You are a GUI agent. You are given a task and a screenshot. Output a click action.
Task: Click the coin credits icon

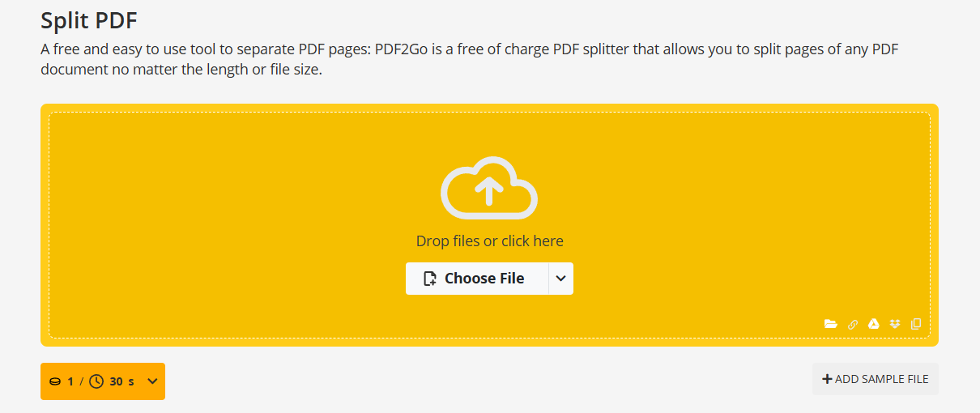tap(55, 381)
